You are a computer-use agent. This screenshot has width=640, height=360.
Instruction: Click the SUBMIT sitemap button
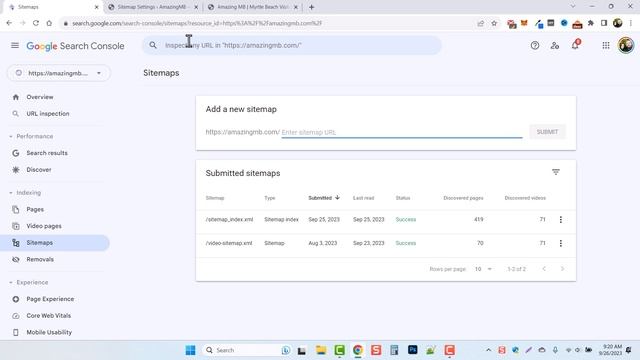pos(547,132)
